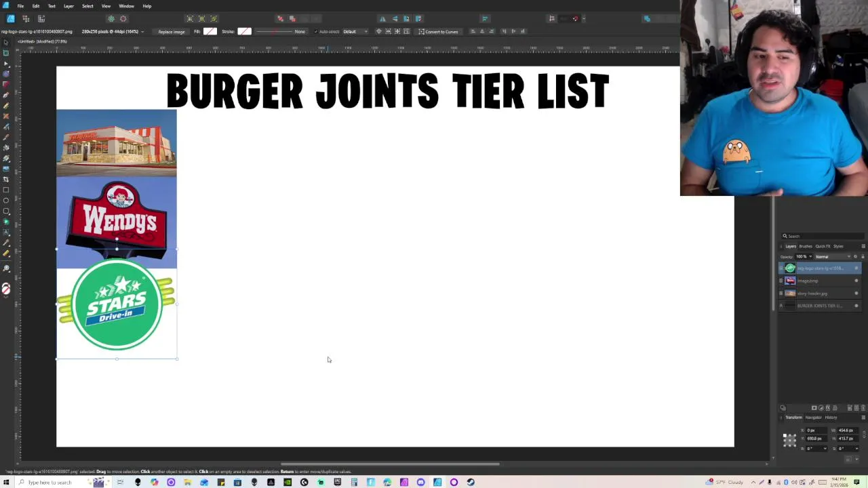Switch to the Styles tab
The width and height of the screenshot is (868, 488).
pos(838,246)
